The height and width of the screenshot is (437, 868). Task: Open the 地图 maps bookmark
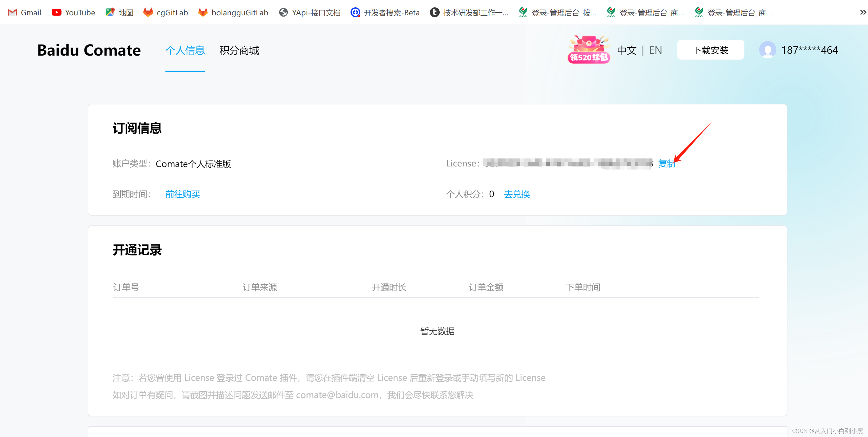tap(119, 13)
